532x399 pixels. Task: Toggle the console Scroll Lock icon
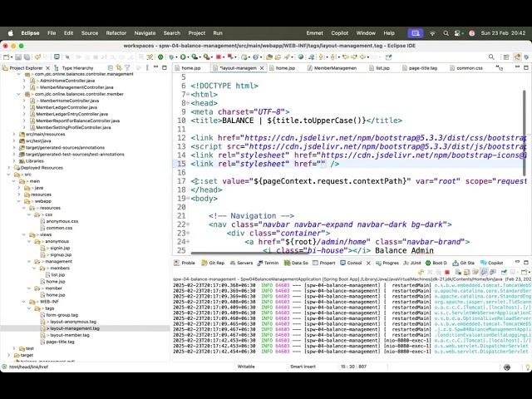467,272
